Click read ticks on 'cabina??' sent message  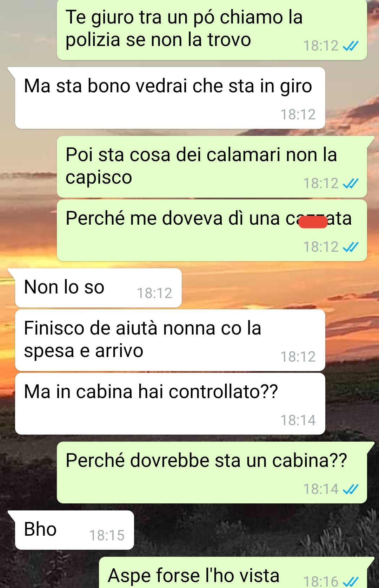click(x=351, y=489)
